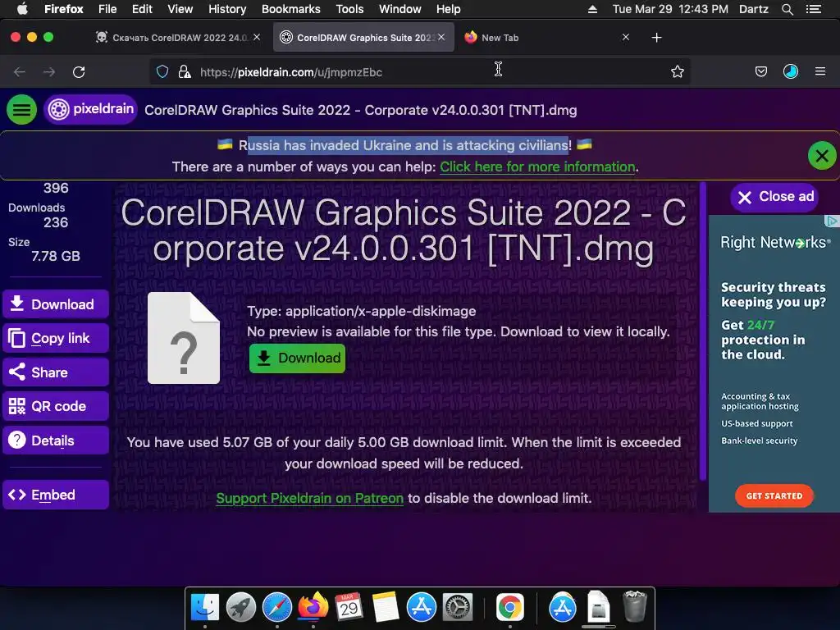Click the file name header text

[361, 111]
